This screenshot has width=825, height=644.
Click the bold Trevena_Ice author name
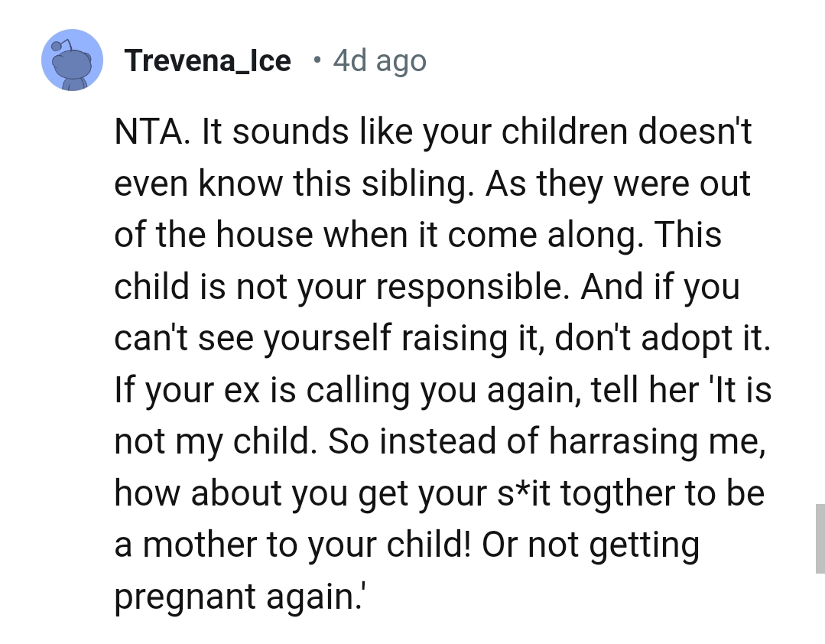click(208, 60)
